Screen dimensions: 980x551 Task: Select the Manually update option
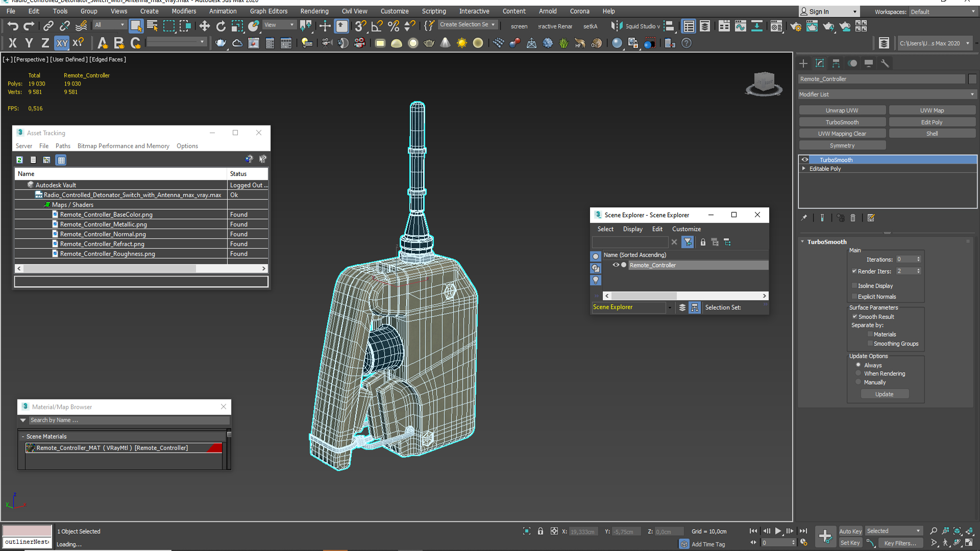[x=859, y=382]
